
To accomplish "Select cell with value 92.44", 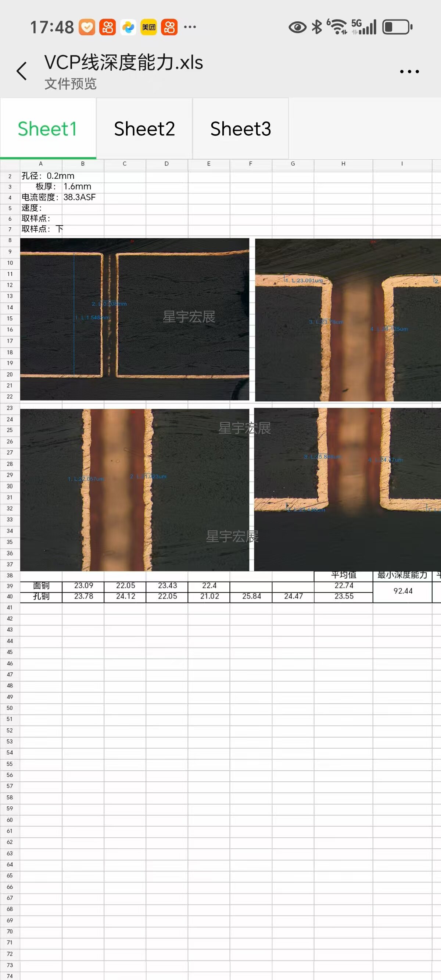I will (403, 591).
